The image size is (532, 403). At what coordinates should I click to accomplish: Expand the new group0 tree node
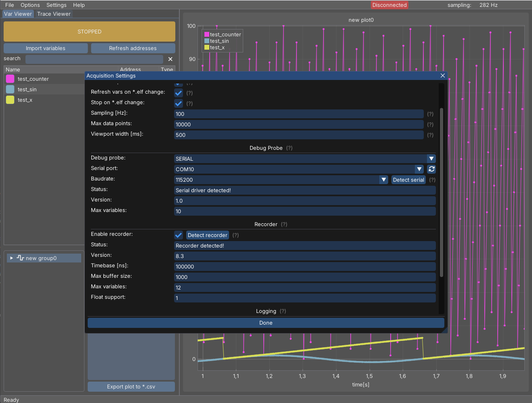click(x=11, y=258)
